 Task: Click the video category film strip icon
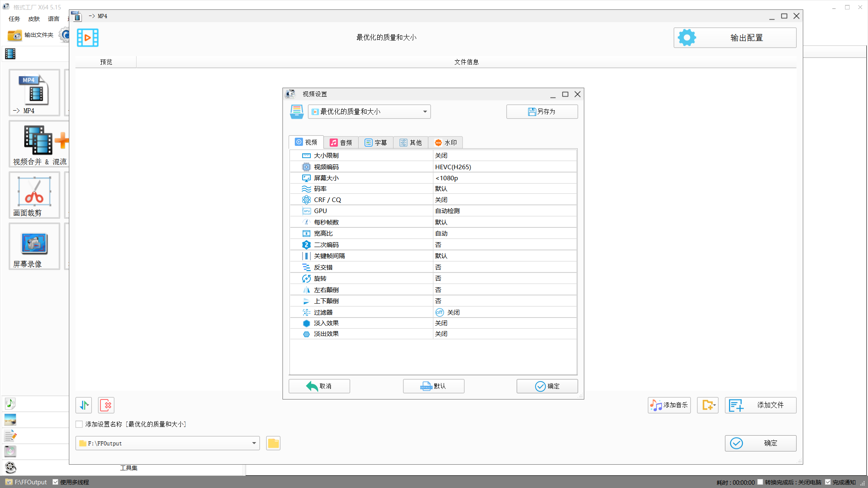pos(10,54)
